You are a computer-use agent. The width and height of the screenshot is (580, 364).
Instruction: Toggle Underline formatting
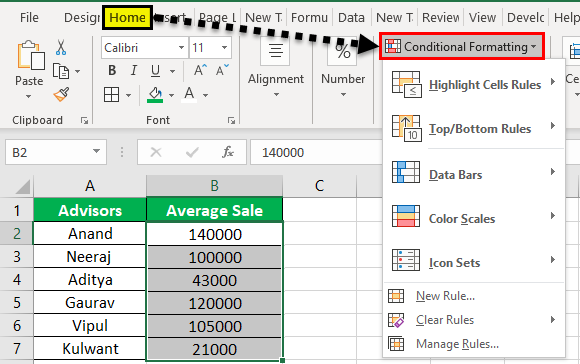point(155,70)
